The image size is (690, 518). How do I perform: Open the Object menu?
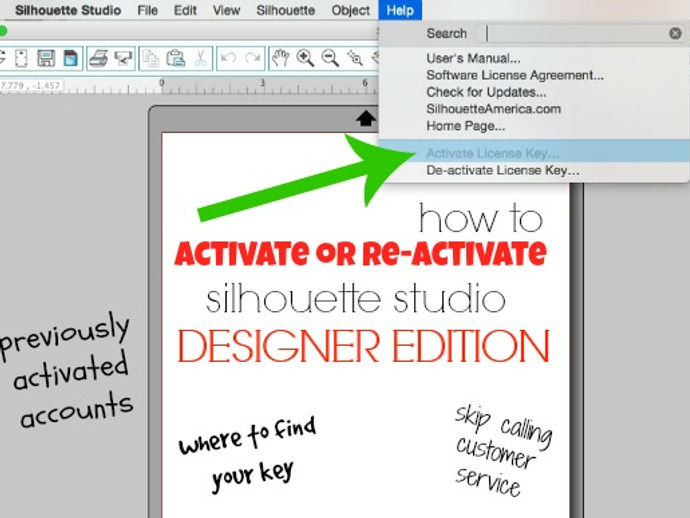[351, 10]
